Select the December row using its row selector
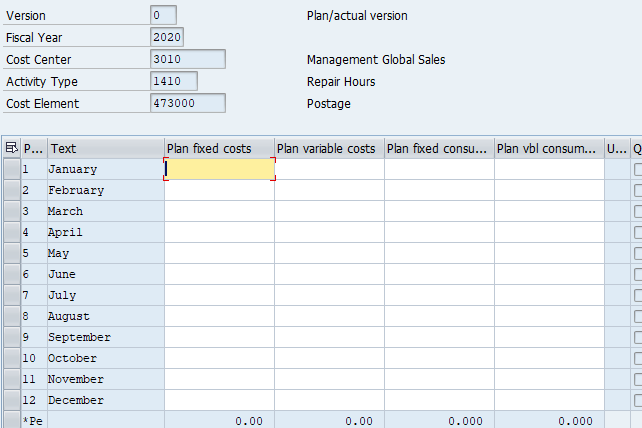The image size is (642, 428). click(x=11, y=401)
